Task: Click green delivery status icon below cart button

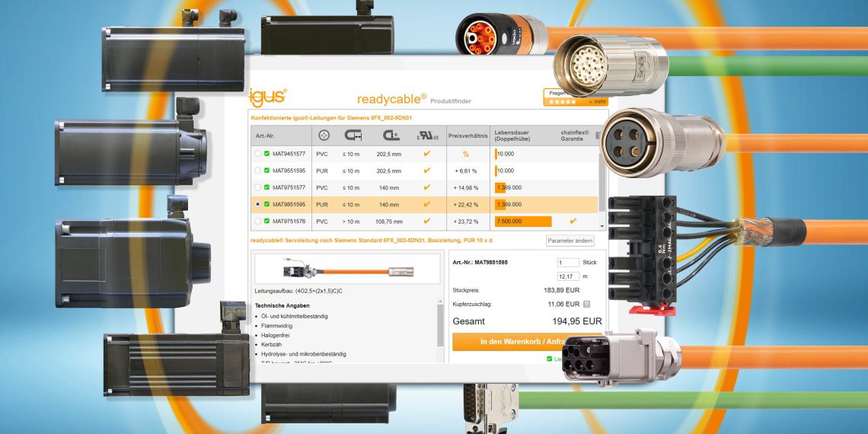Action: pos(549,359)
